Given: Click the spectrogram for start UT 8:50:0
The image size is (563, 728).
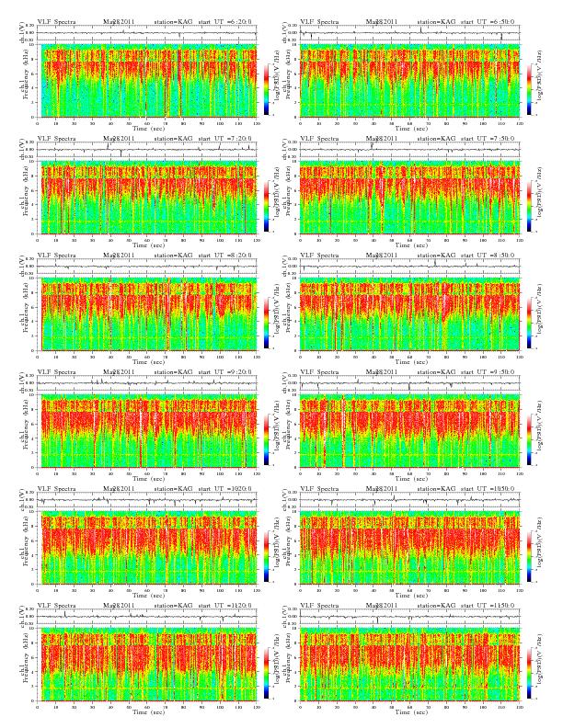Looking at the screenshot, I should tap(409, 314).
